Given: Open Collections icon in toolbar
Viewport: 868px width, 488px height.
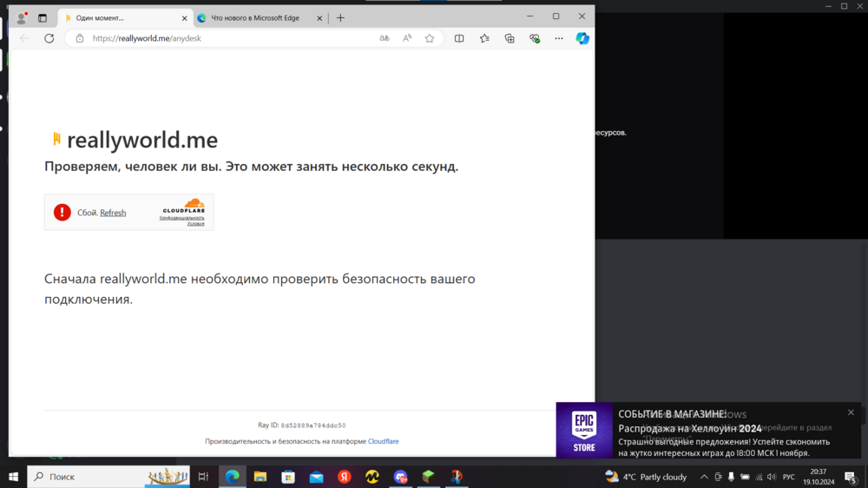Looking at the screenshot, I should (x=510, y=38).
